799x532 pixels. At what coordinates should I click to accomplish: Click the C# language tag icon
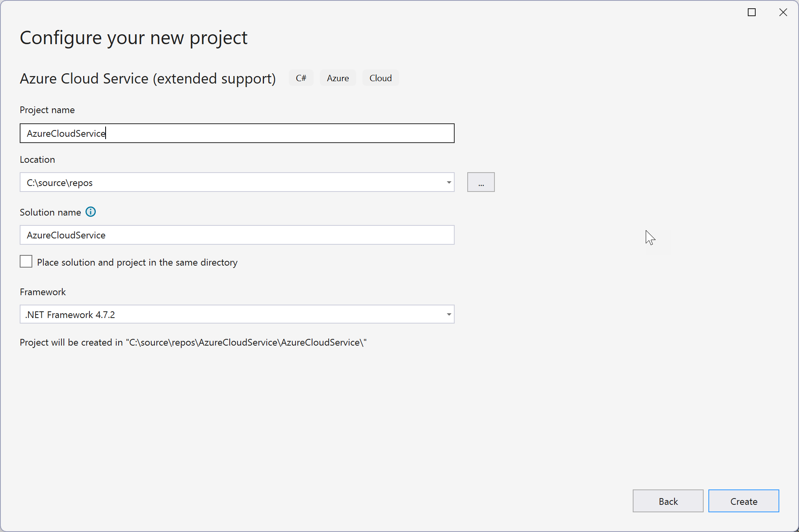[x=301, y=78]
